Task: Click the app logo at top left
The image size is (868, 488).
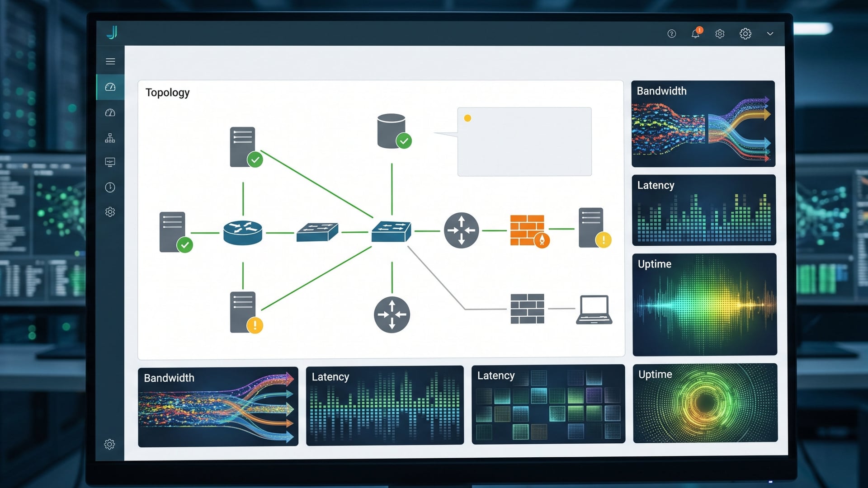Action: click(112, 33)
